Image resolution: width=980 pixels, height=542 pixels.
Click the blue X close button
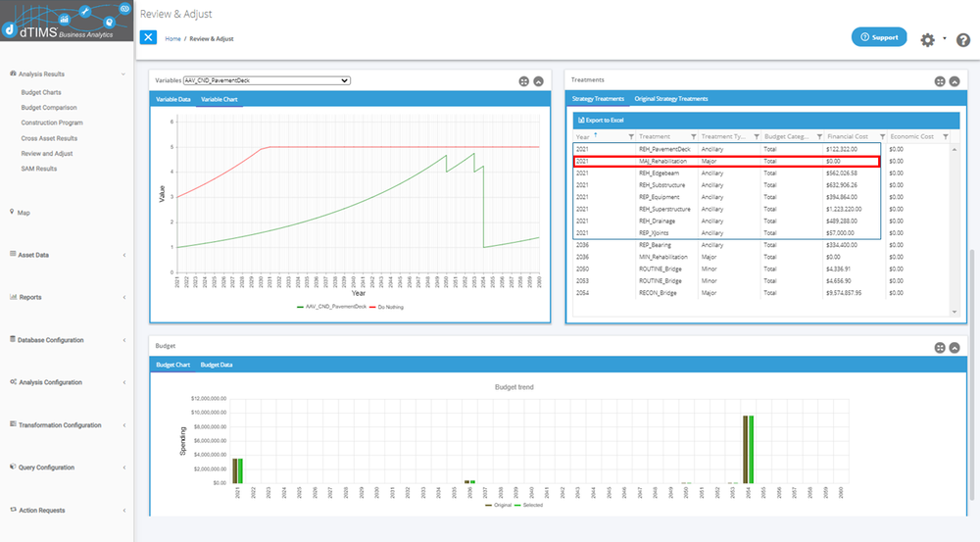pos(148,37)
